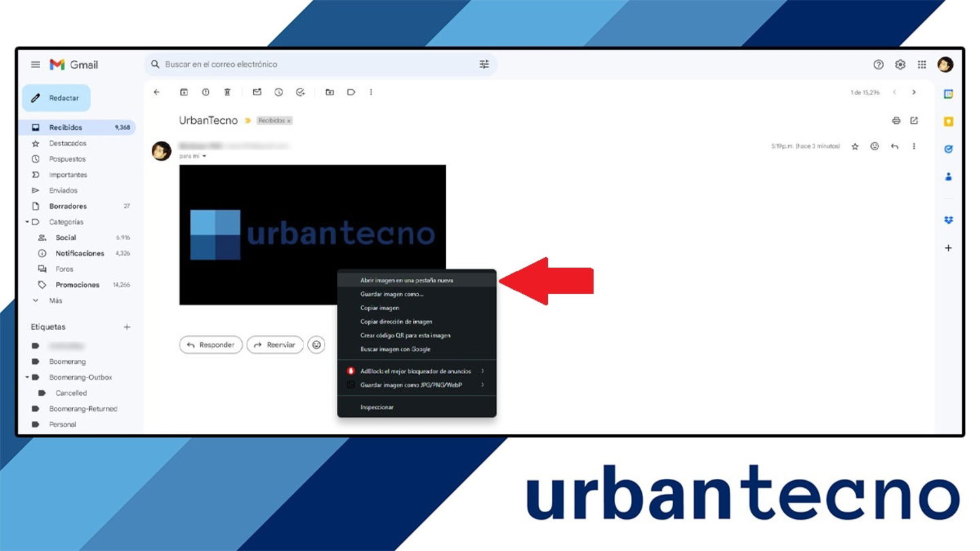The height and width of the screenshot is (551, 980).
Task: Open email in a new window
Action: pyautogui.click(x=914, y=120)
